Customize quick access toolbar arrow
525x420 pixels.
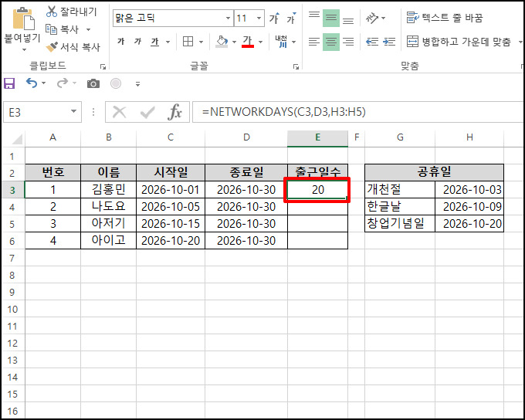coord(137,84)
